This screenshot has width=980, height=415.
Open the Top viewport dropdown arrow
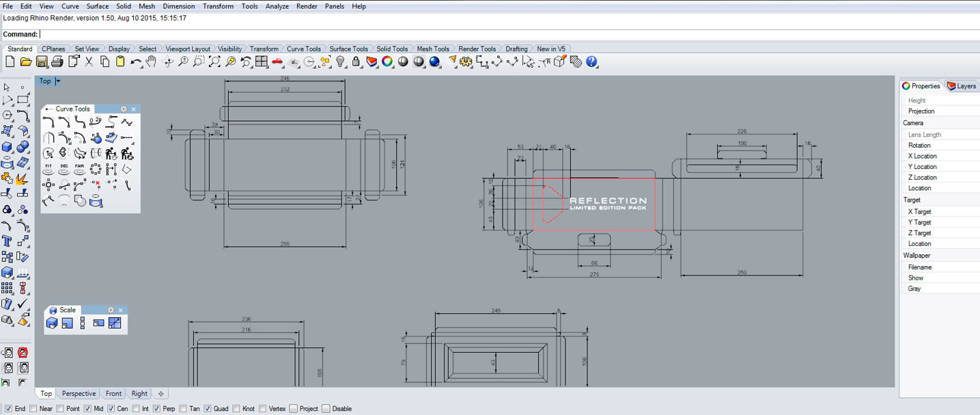pos(58,81)
